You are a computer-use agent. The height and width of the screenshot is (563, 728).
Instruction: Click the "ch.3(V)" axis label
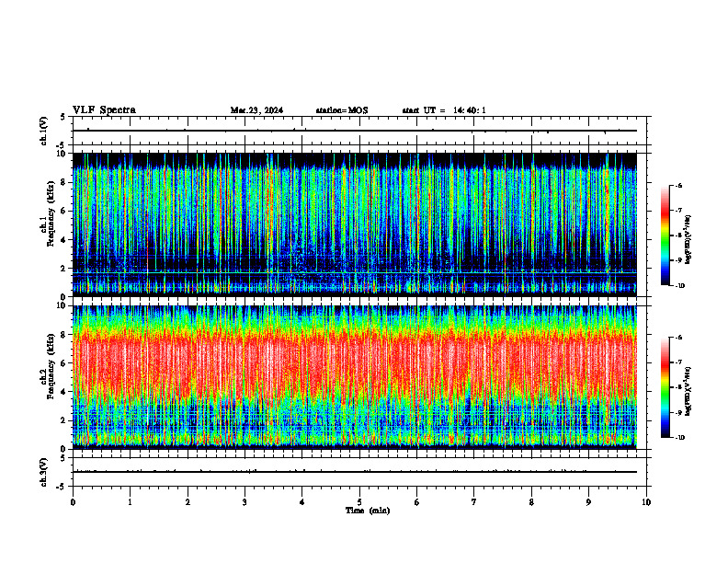[44, 473]
